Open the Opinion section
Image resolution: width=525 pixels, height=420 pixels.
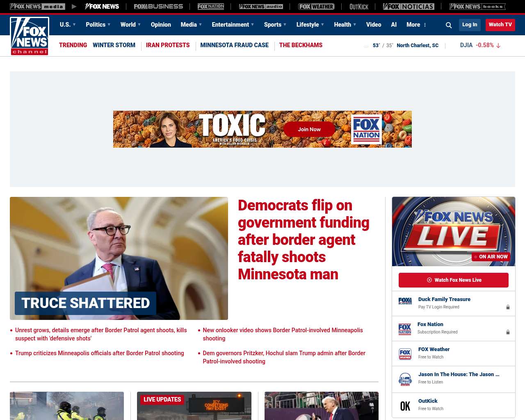tap(161, 25)
